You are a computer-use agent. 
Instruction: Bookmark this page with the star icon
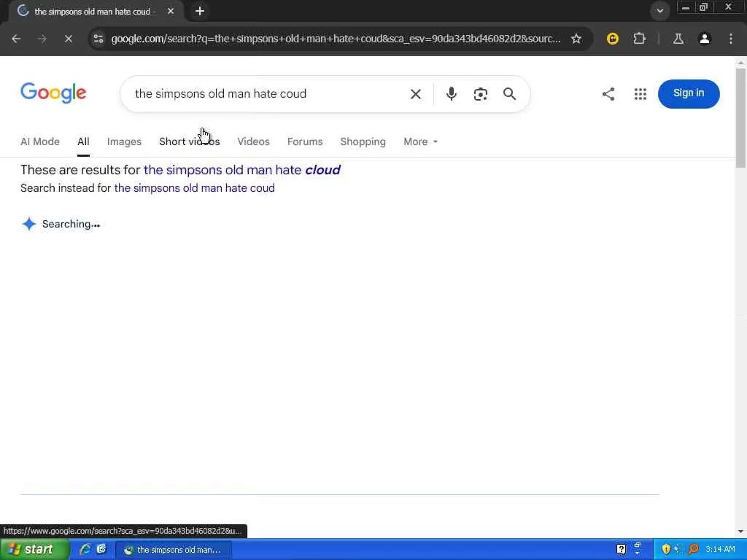pos(576,39)
